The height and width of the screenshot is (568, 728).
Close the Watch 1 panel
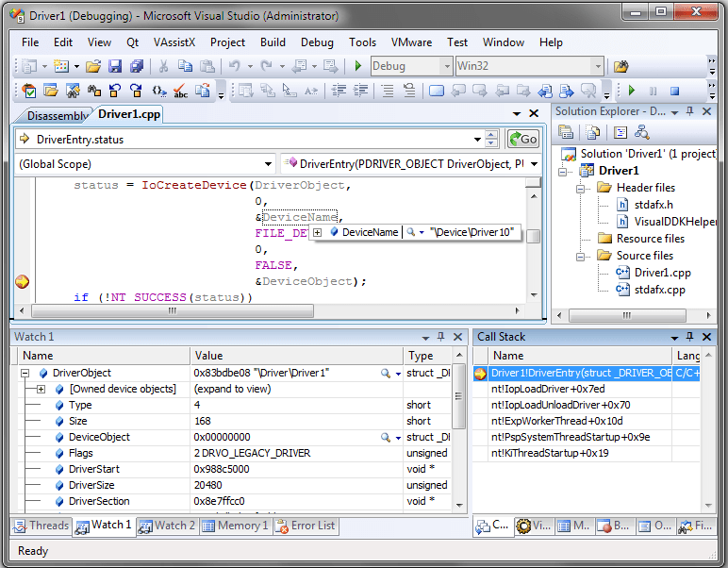[x=457, y=337]
